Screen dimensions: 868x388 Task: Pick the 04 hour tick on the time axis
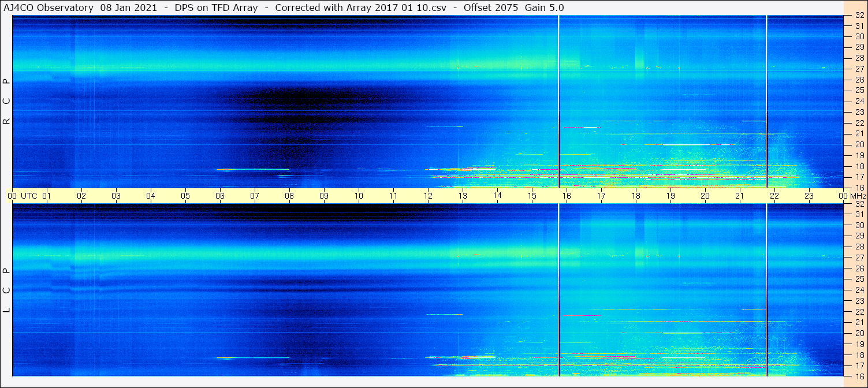[x=151, y=196]
